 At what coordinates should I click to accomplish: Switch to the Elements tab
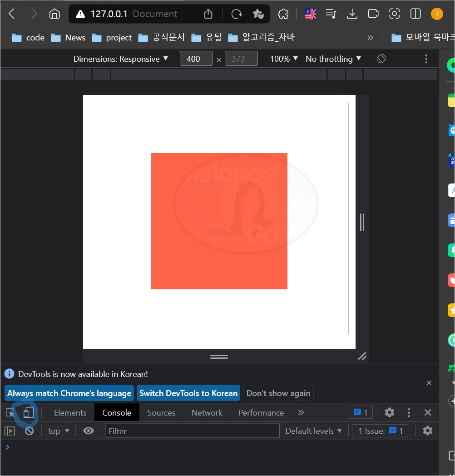tap(70, 413)
